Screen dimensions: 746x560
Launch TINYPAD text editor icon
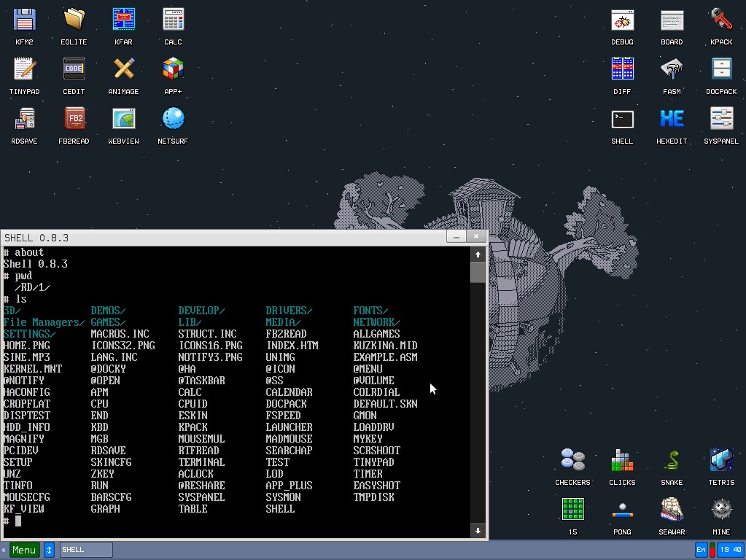pyautogui.click(x=24, y=70)
